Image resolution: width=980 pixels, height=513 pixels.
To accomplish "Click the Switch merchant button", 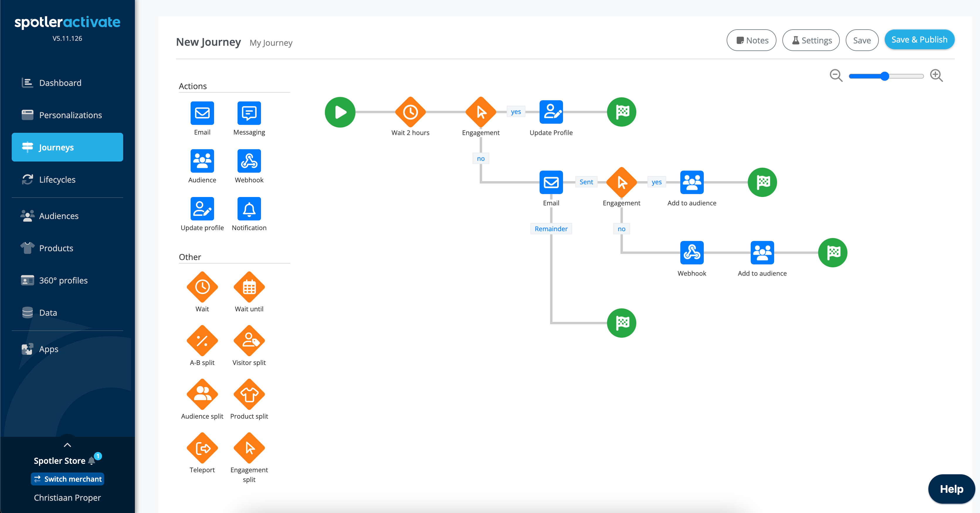I will 67,479.
